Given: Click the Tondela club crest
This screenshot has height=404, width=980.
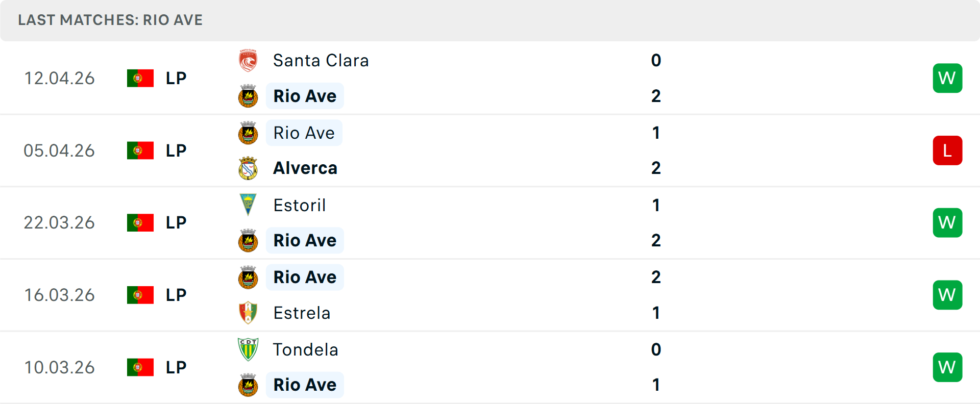Looking at the screenshot, I should click(248, 349).
